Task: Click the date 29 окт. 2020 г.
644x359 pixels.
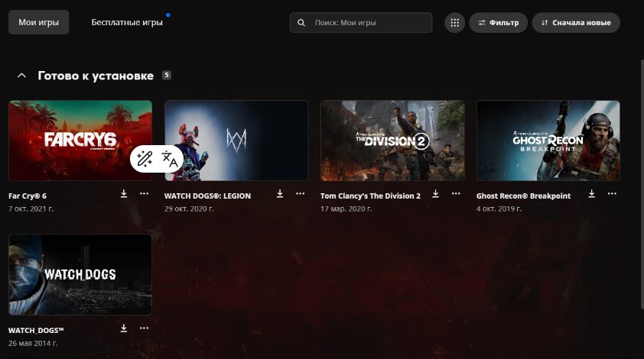Action: 189,209
